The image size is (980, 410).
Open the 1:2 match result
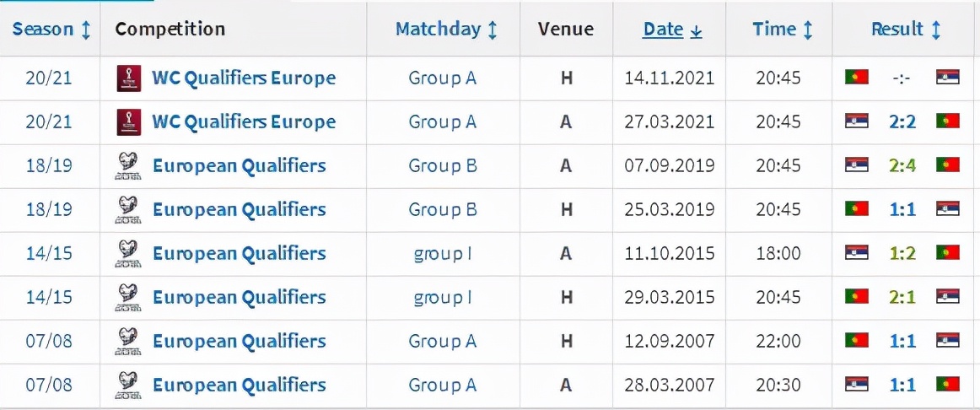902,253
